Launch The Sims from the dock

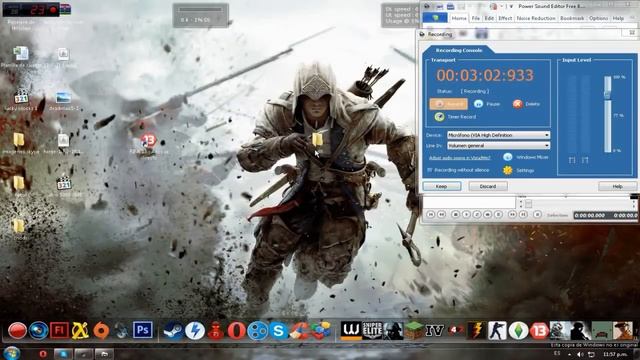518,330
